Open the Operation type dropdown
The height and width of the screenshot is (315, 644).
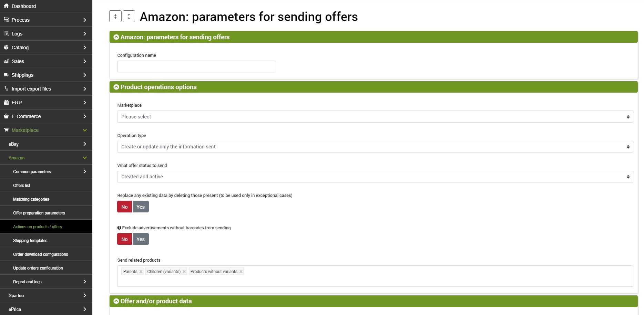(375, 147)
